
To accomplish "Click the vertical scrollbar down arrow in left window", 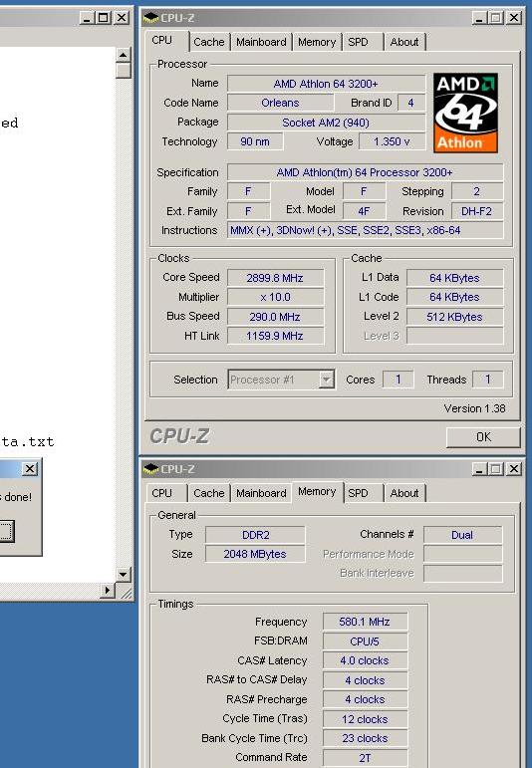I will coord(123,574).
